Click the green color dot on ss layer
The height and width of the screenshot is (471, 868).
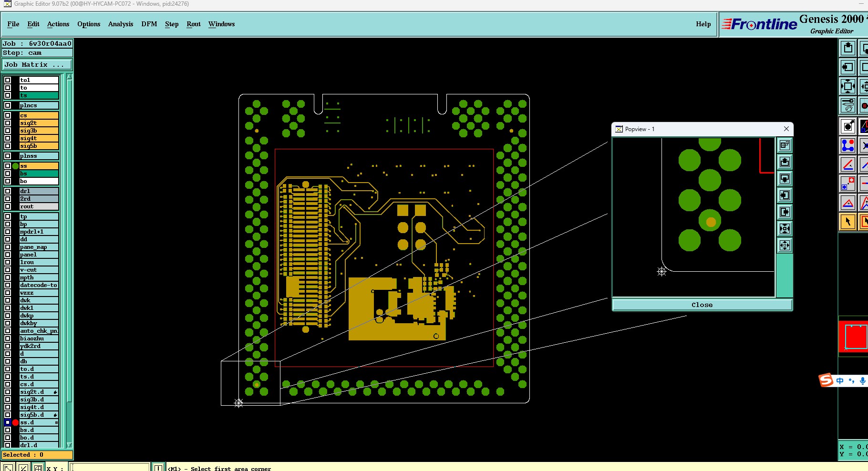[15, 166]
